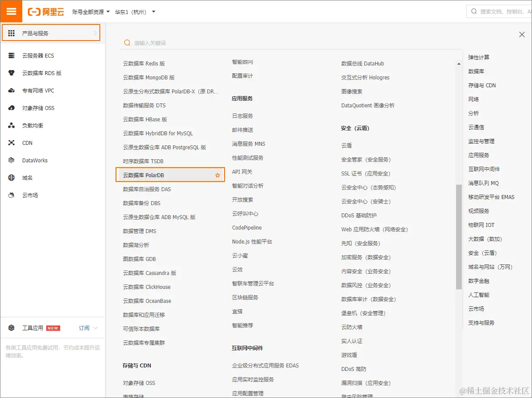This screenshot has height=398, width=532.
Task: Click the CDN icon in the sidebar
Action: click(12, 143)
